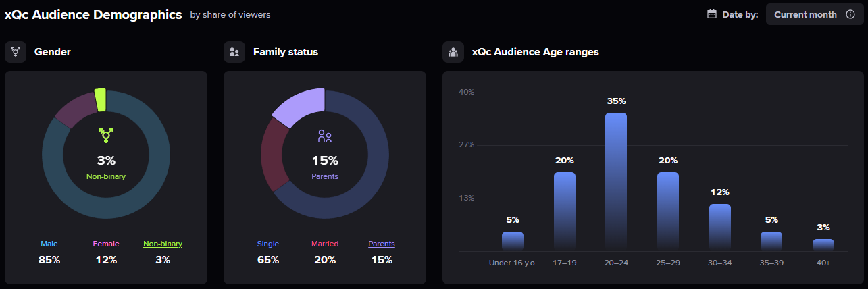This screenshot has width=868, height=289.
Task: Click the gender symbol in donut center
Action: (x=106, y=136)
